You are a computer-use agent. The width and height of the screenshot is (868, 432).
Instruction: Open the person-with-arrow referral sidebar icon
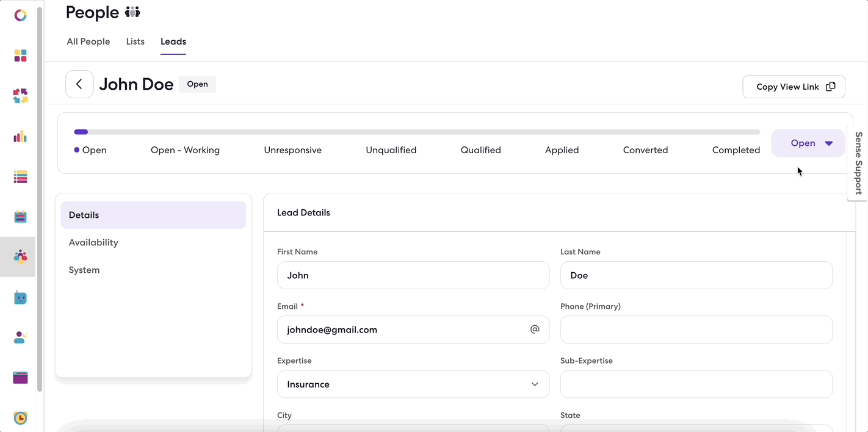coord(20,337)
